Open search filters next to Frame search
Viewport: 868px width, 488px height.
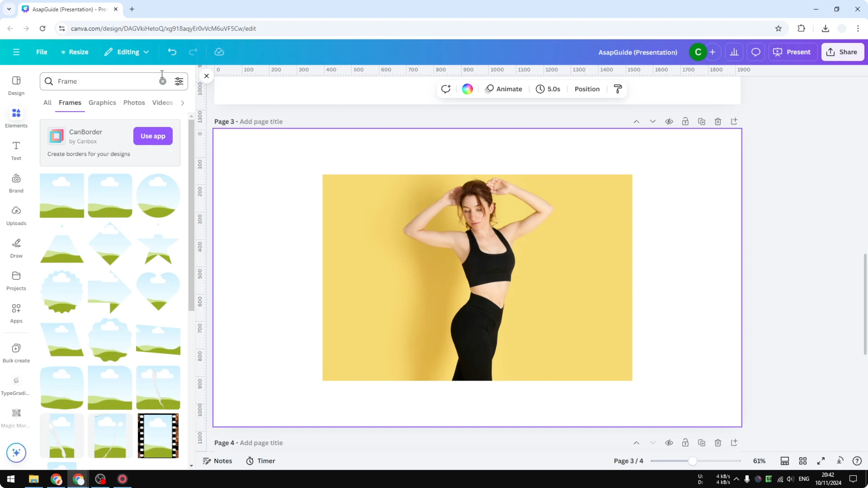[x=179, y=81]
